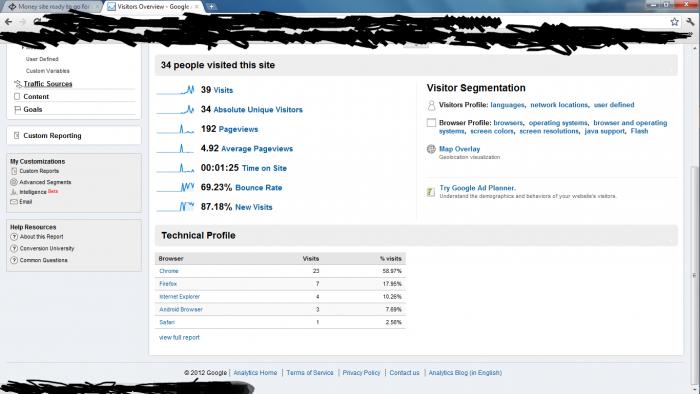Open the Visits report link
The image size is (700, 394).
pyautogui.click(x=223, y=90)
